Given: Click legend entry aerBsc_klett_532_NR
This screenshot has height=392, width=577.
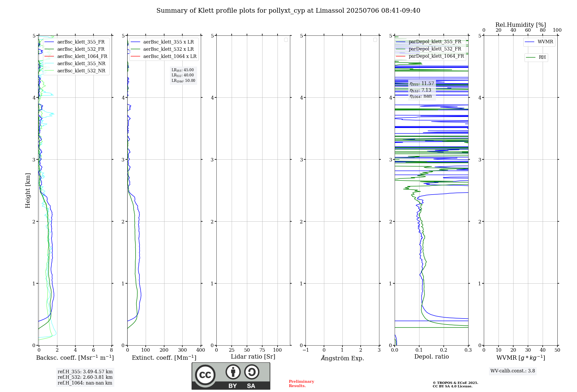Looking at the screenshot, I should pos(76,71).
